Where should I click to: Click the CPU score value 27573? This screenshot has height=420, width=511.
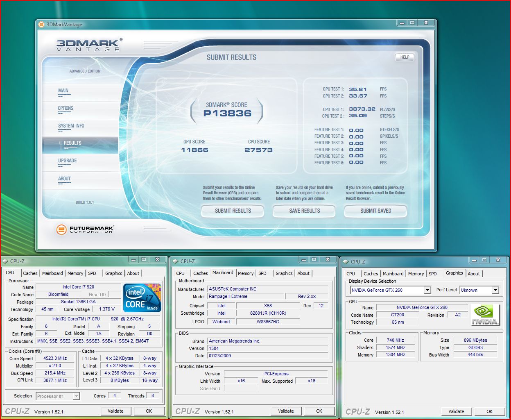(258, 150)
